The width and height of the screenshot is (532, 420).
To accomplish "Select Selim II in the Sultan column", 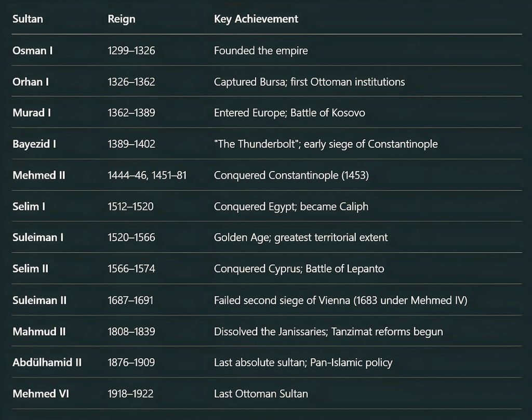I will pos(30,269).
